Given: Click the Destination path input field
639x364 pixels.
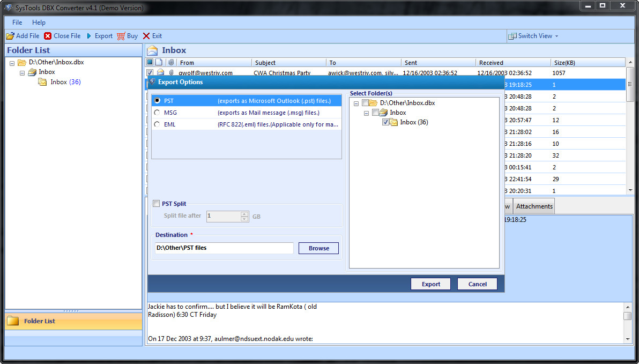Looking at the screenshot, I should [224, 248].
